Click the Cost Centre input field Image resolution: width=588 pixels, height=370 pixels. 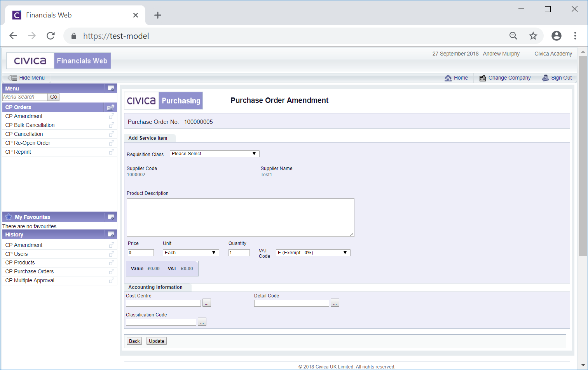[163, 303]
